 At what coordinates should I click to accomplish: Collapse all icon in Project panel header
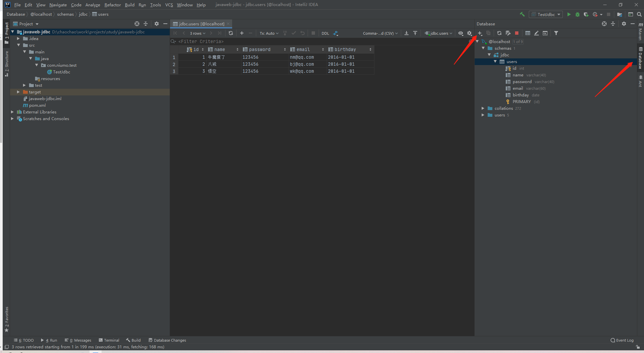tap(146, 24)
